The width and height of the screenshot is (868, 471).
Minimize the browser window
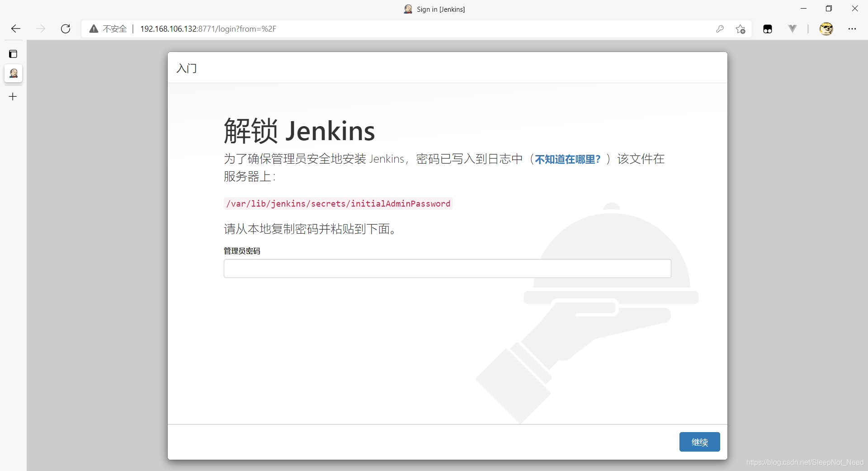(x=803, y=9)
